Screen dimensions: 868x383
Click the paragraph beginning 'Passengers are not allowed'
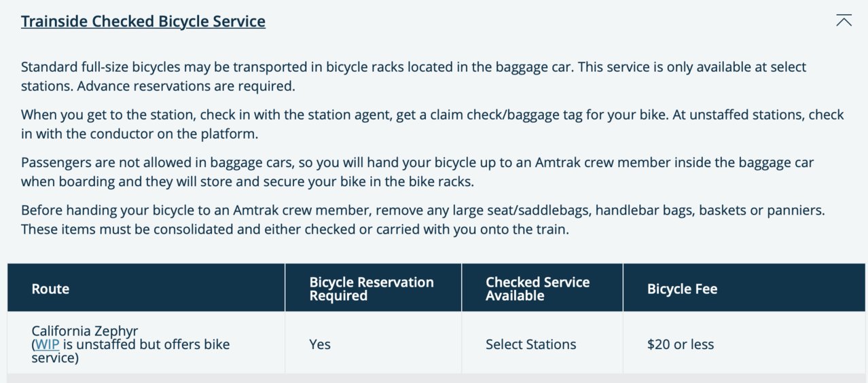417,172
